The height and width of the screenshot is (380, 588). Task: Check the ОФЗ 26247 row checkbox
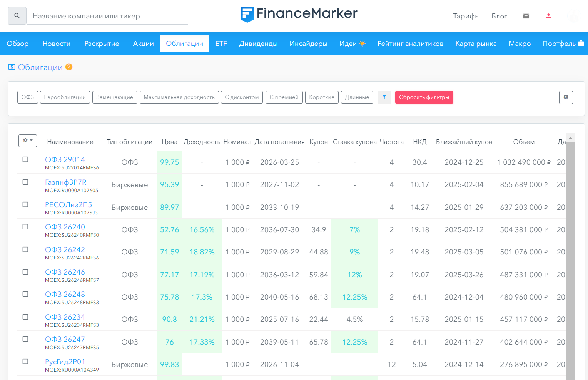pos(25,339)
